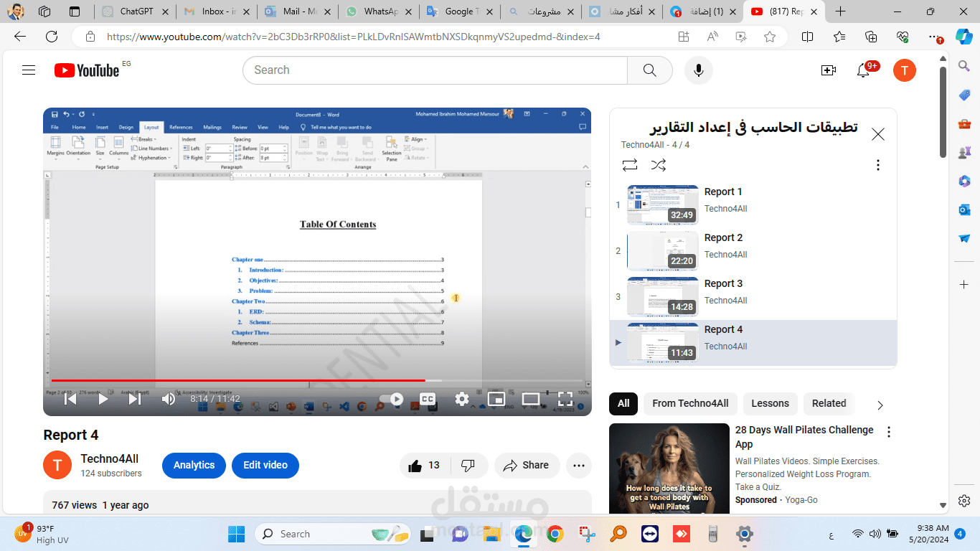Toggle autoplay switch in player

[x=392, y=399]
